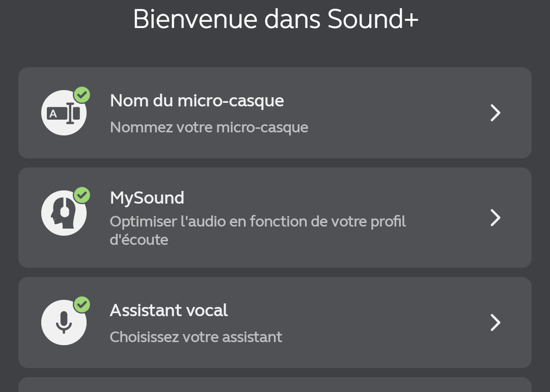This screenshot has width=550, height=392.
Task: Click green checkmark badge on headset name icon
Action: coord(81,95)
